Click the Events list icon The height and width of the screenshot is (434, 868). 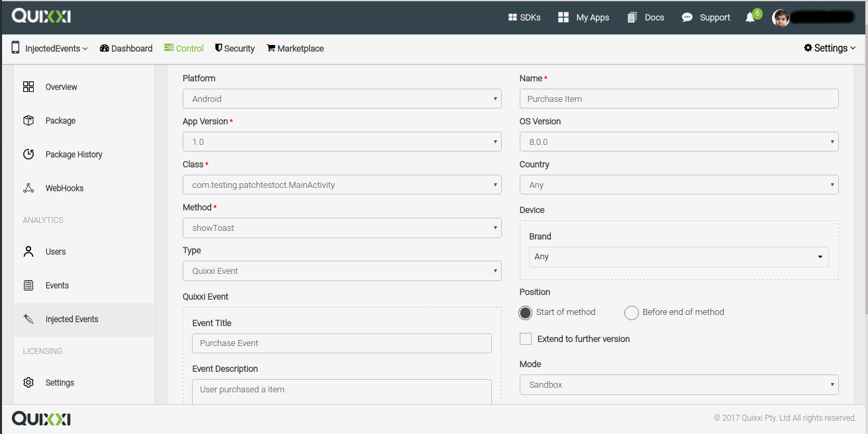(x=28, y=285)
